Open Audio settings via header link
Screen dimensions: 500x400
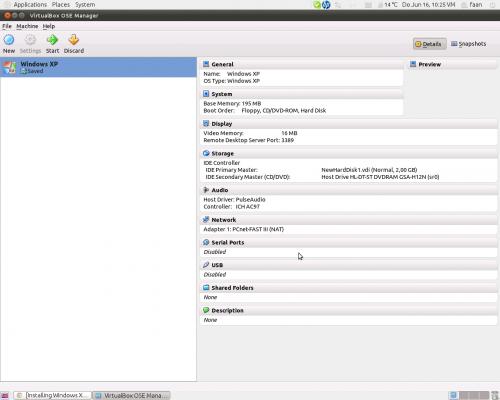tap(220, 190)
